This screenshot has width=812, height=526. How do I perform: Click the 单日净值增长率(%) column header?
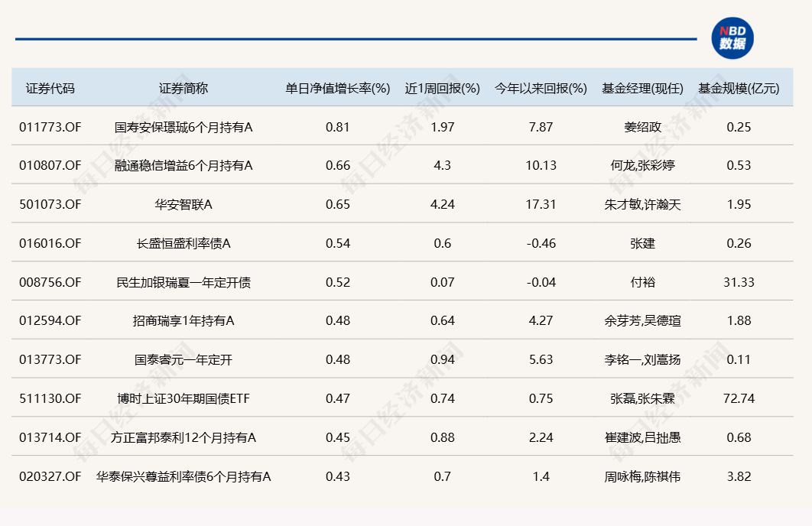pos(338,89)
